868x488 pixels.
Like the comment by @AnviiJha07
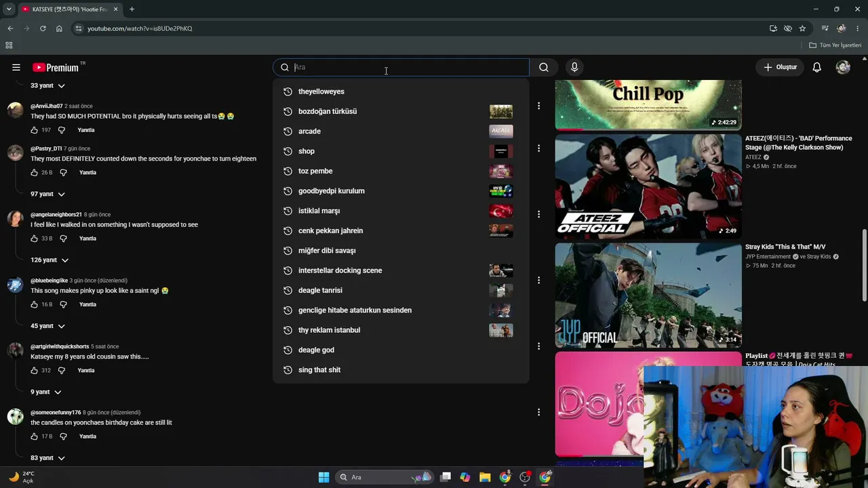tap(35, 130)
